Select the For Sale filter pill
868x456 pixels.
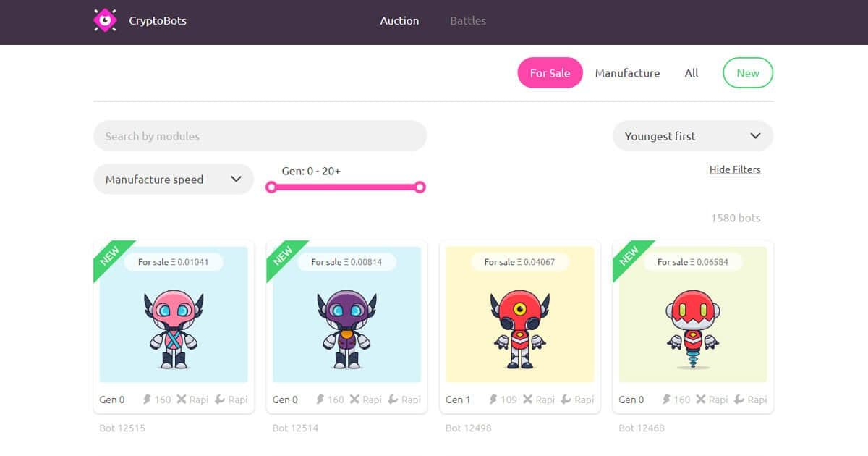[550, 73]
